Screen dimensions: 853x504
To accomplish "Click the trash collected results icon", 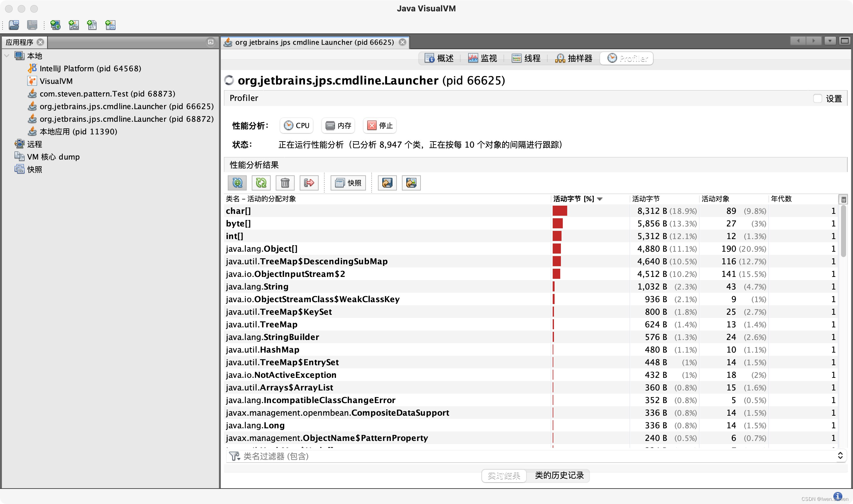I will [285, 183].
